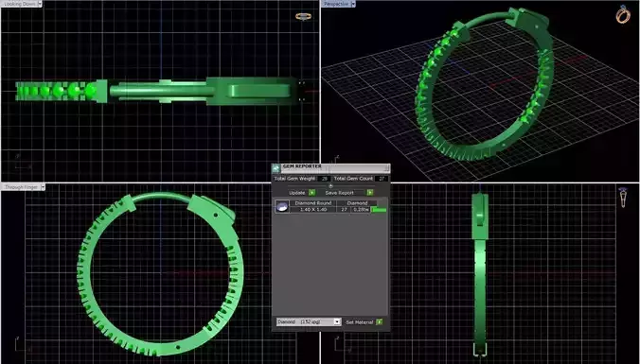Click the Gem Reporter title bar close control
Image resolution: width=640 pixels, height=364 pixels.
[386, 168]
